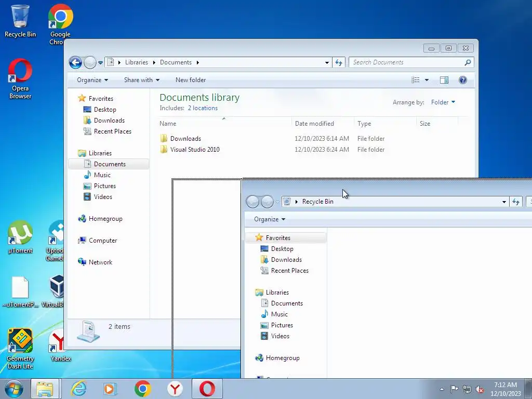Launch Google Chrome from the desktop
Image resolution: width=532 pixels, height=399 pixels.
pyautogui.click(x=60, y=24)
